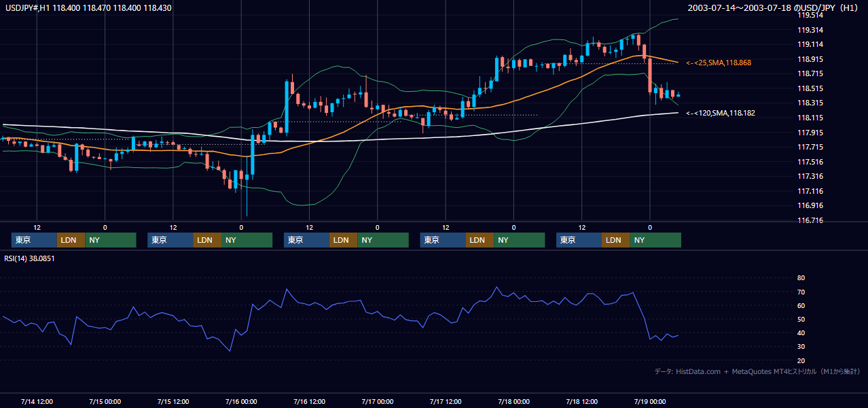Click the RSI 80 level label
The height and width of the screenshot is (408, 868).
pyautogui.click(x=801, y=278)
